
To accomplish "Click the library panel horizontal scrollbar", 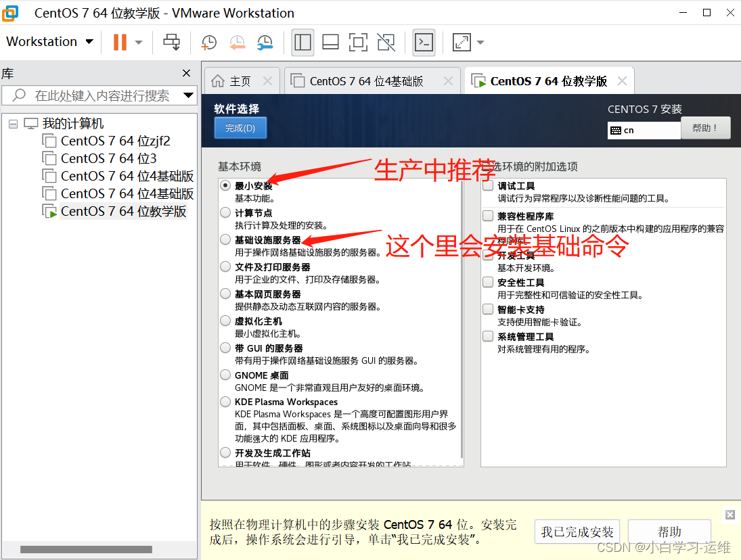I will click(86, 550).
